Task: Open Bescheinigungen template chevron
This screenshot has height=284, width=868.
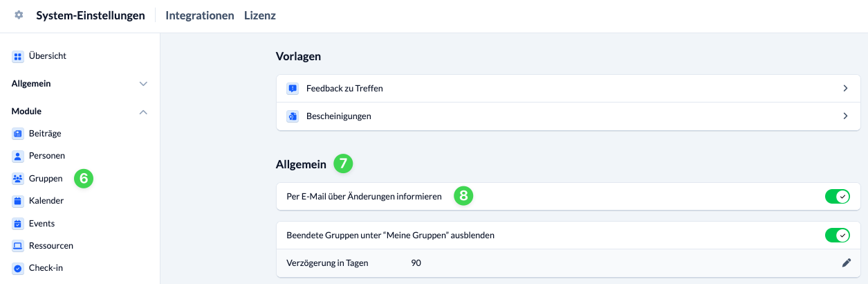Action: [x=845, y=116]
